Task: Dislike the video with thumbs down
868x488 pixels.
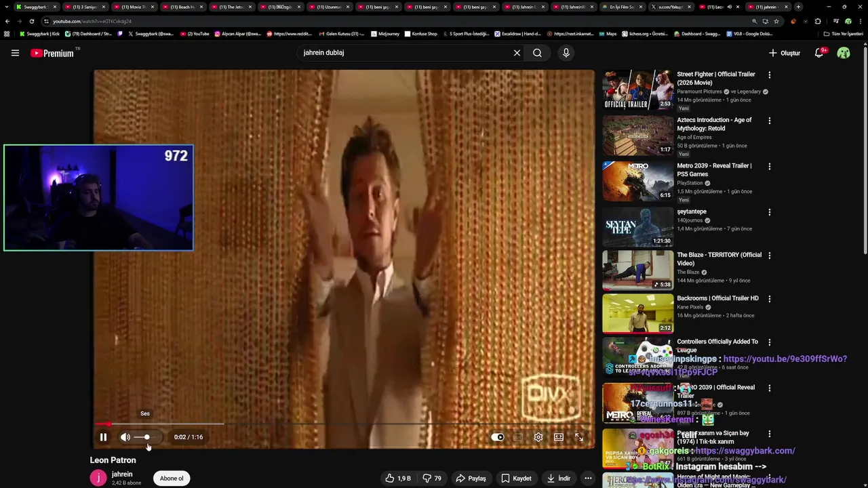Action: [x=432, y=479]
